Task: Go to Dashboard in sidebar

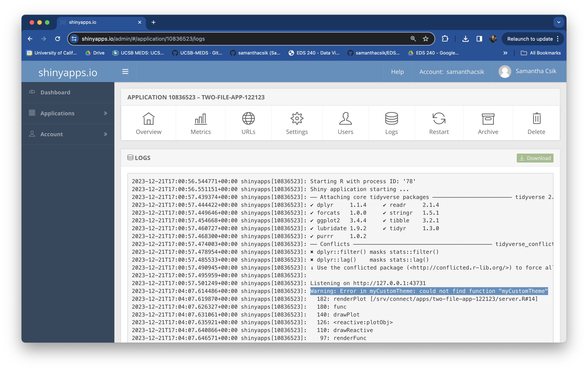Action: (55, 92)
